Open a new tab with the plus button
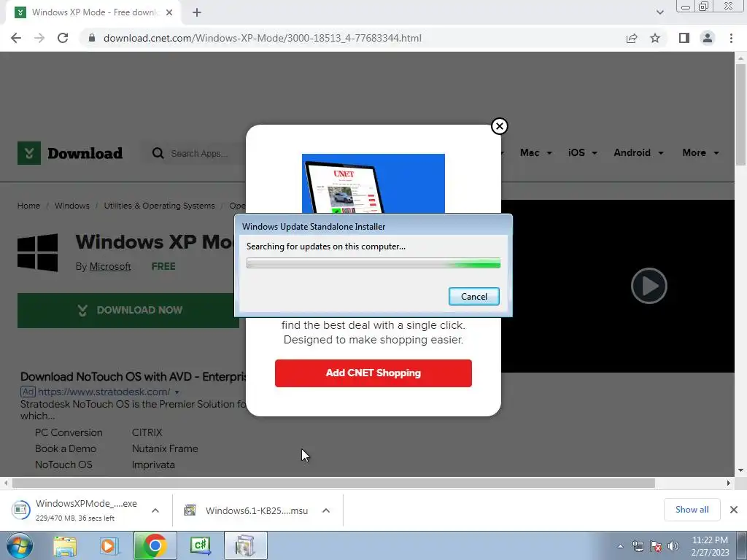747x560 pixels. (x=197, y=12)
